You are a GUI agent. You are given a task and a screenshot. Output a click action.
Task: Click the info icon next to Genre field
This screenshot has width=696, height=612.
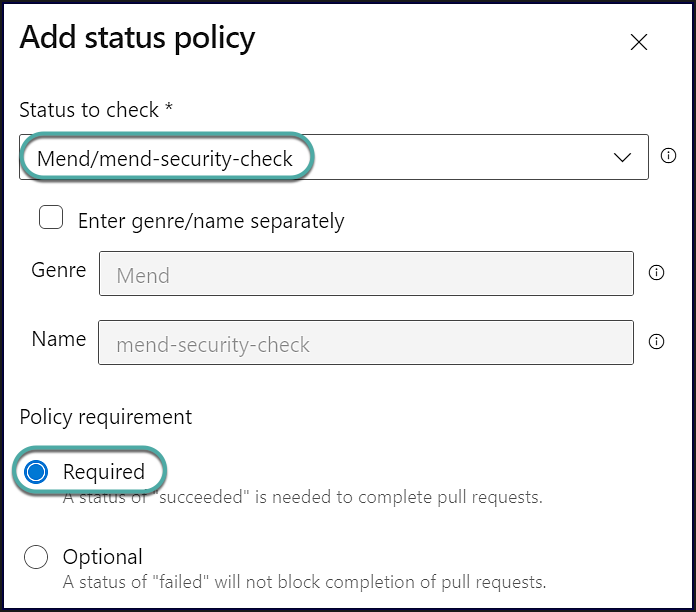tap(657, 272)
